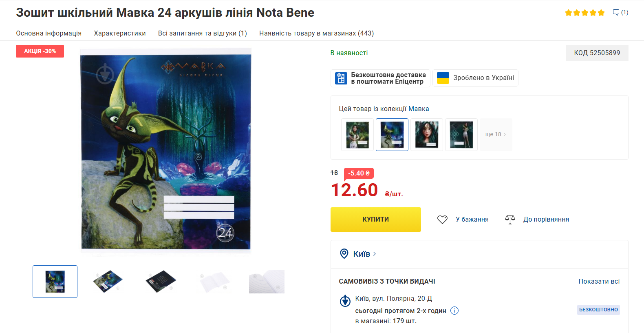Click the КОД 52505899 product code badge
Screen dimensions: 644x333
click(597, 53)
